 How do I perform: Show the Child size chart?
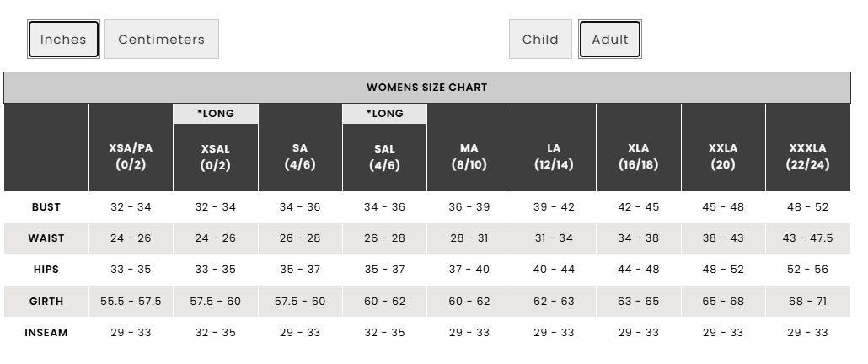(540, 40)
